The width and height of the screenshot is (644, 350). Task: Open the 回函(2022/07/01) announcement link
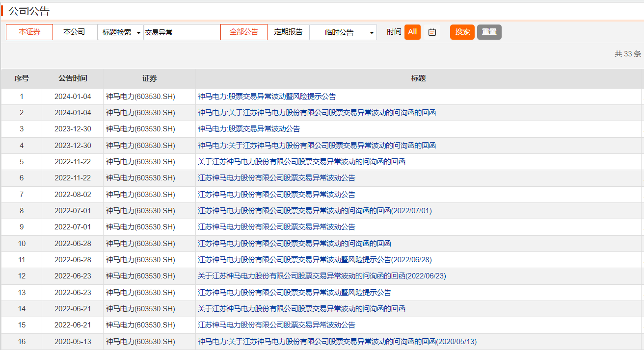click(315, 211)
